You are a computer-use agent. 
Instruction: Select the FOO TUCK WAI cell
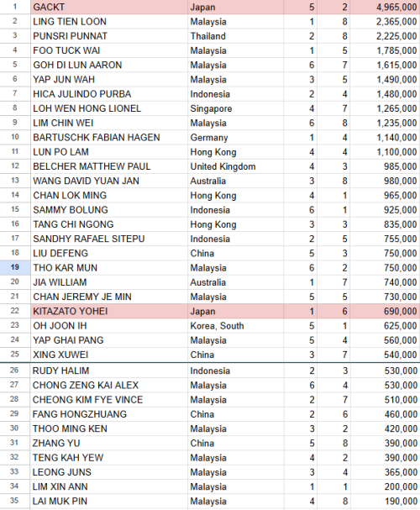point(109,50)
